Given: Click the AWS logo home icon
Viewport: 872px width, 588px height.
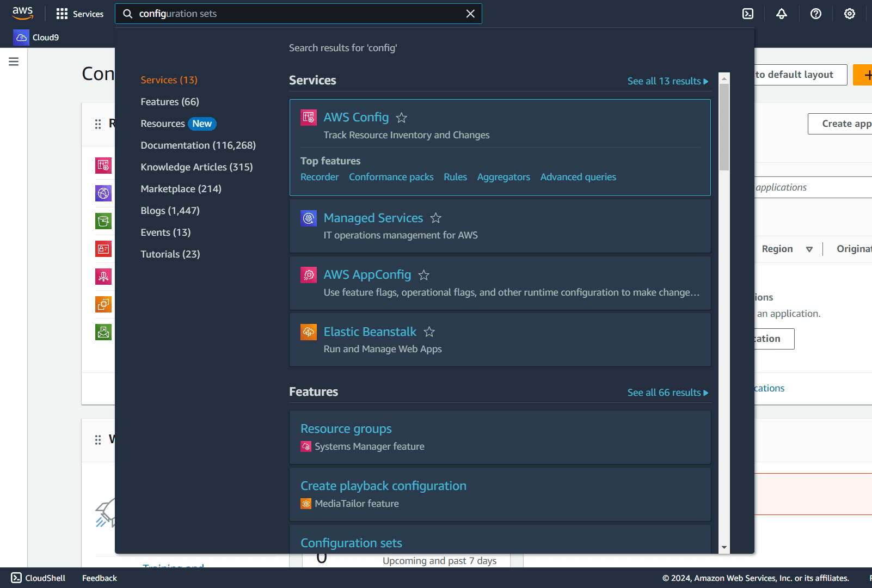Looking at the screenshot, I should [22, 13].
